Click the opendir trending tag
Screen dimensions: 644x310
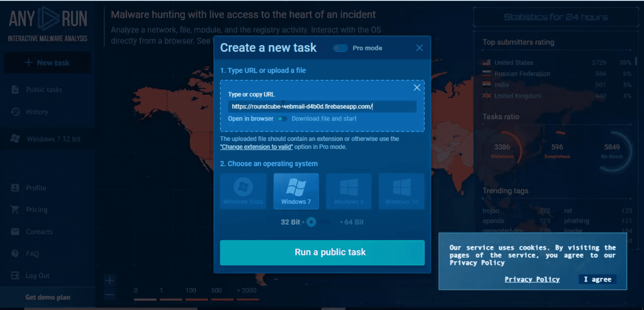(494, 221)
